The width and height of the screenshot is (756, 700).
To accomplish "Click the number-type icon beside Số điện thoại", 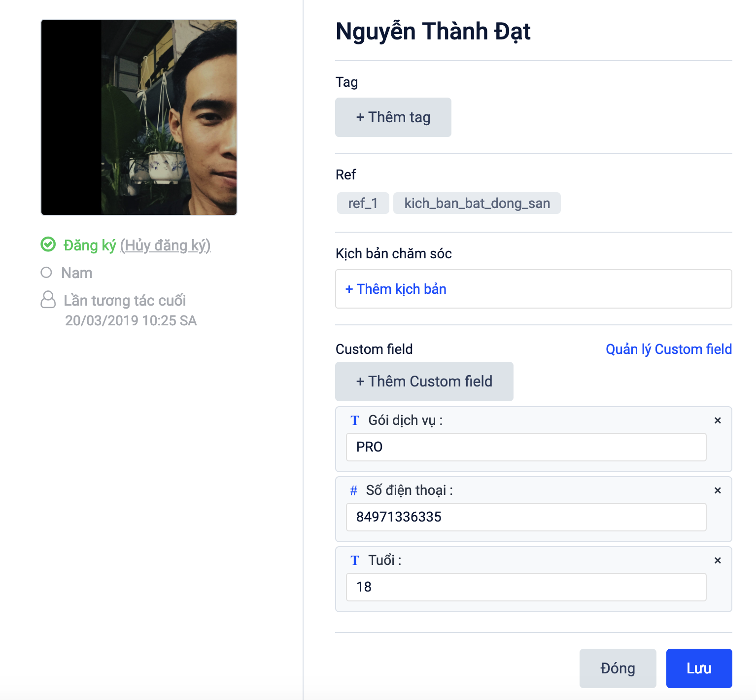I will 353,490.
